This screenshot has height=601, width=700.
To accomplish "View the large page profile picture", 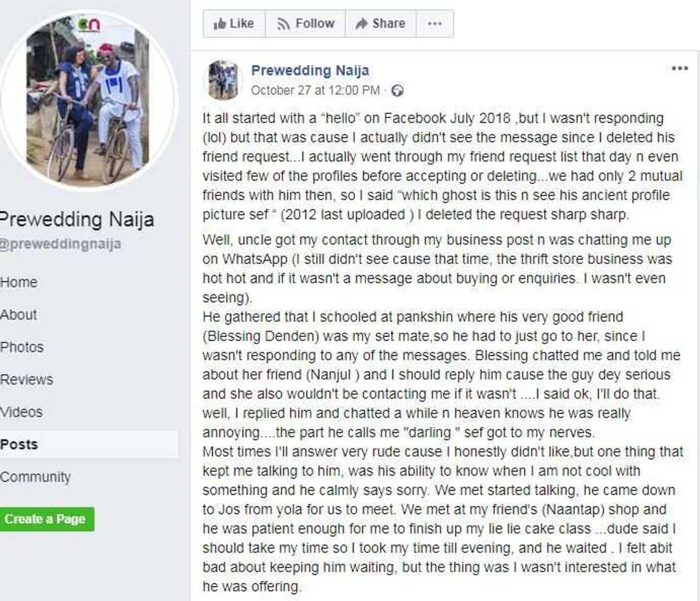I will pyautogui.click(x=88, y=99).
